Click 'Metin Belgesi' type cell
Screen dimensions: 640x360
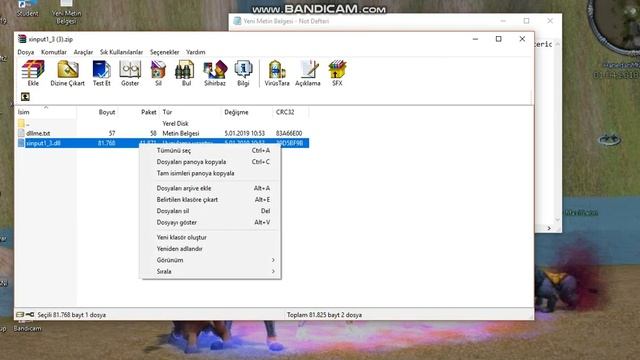(x=181, y=133)
